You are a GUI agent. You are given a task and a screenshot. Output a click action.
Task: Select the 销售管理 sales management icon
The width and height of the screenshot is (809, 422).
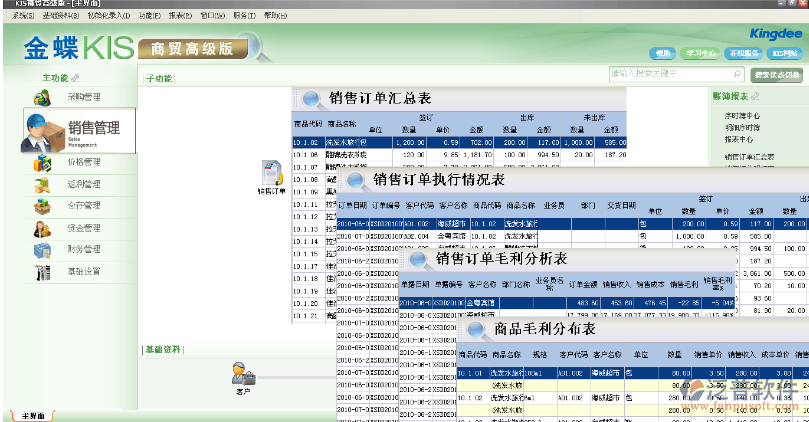pyautogui.click(x=45, y=130)
